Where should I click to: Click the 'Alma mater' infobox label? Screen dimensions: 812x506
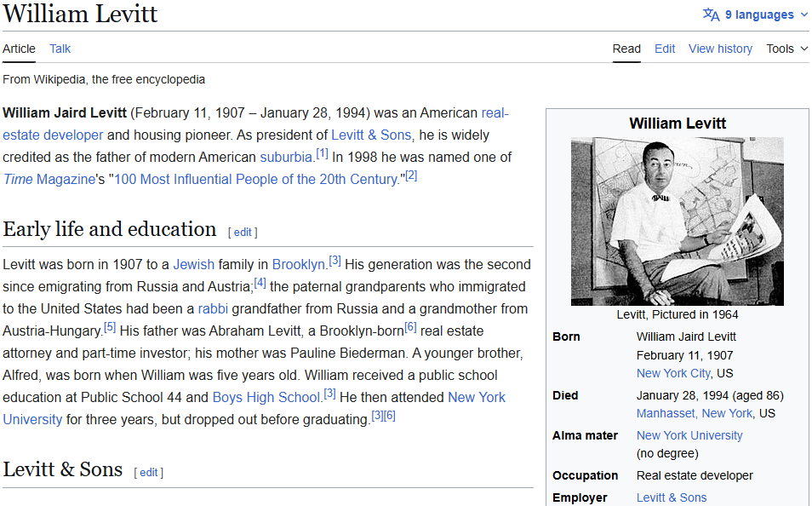(x=586, y=435)
